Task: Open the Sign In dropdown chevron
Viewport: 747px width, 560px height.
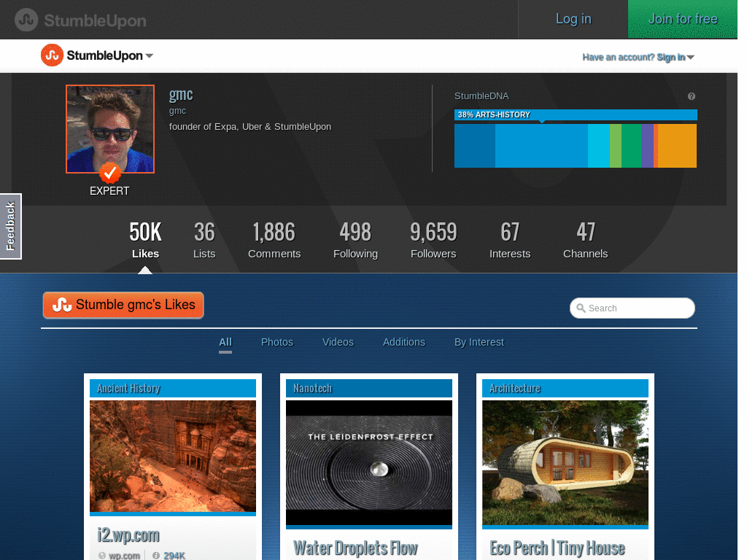Action: (690, 57)
